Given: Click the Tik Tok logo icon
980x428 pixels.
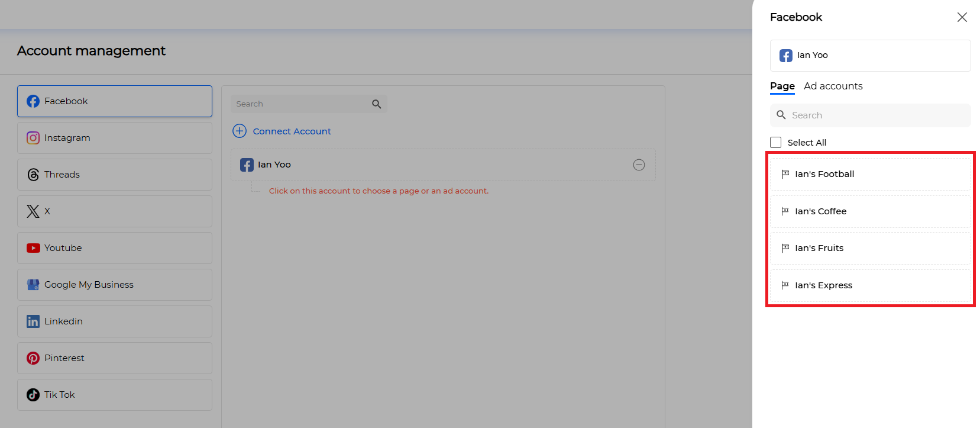Looking at the screenshot, I should coord(33,395).
